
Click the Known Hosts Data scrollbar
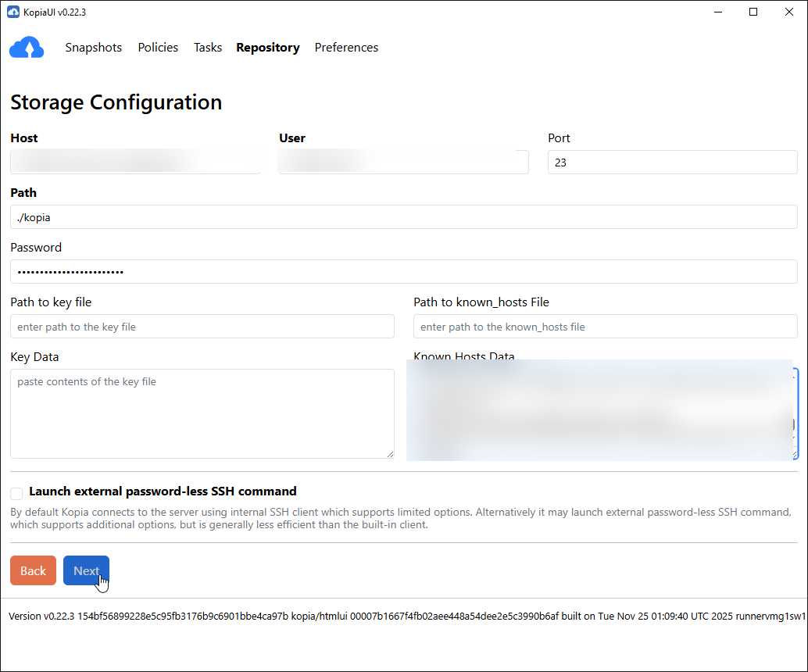[792, 410]
